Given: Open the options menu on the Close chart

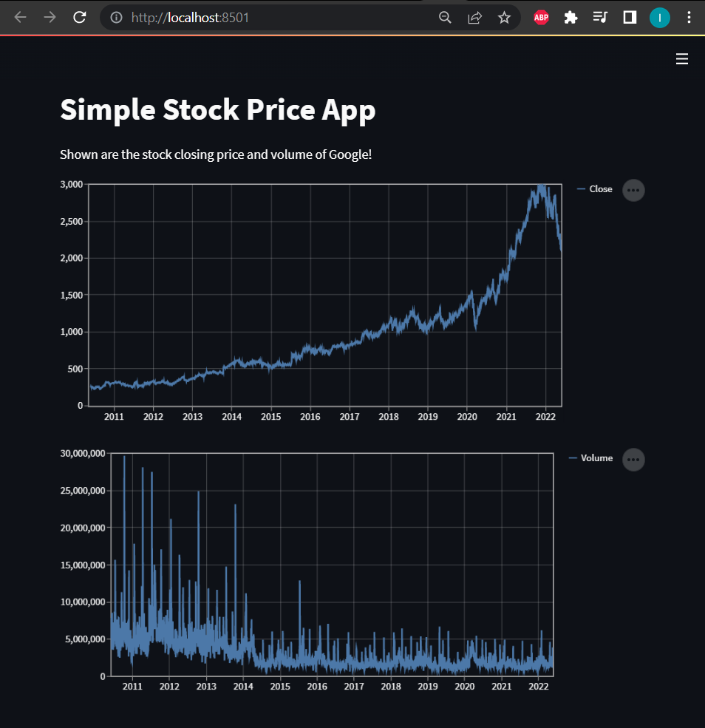Looking at the screenshot, I should [x=633, y=190].
